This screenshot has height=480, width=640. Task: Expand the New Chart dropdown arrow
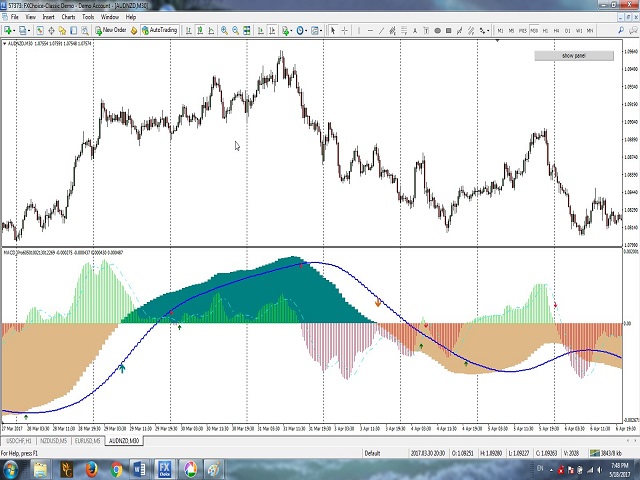point(14,31)
